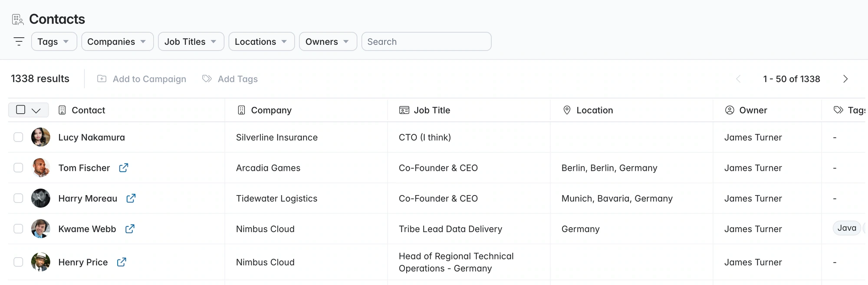Open Kwame Webb's external profile link icon

(130, 229)
